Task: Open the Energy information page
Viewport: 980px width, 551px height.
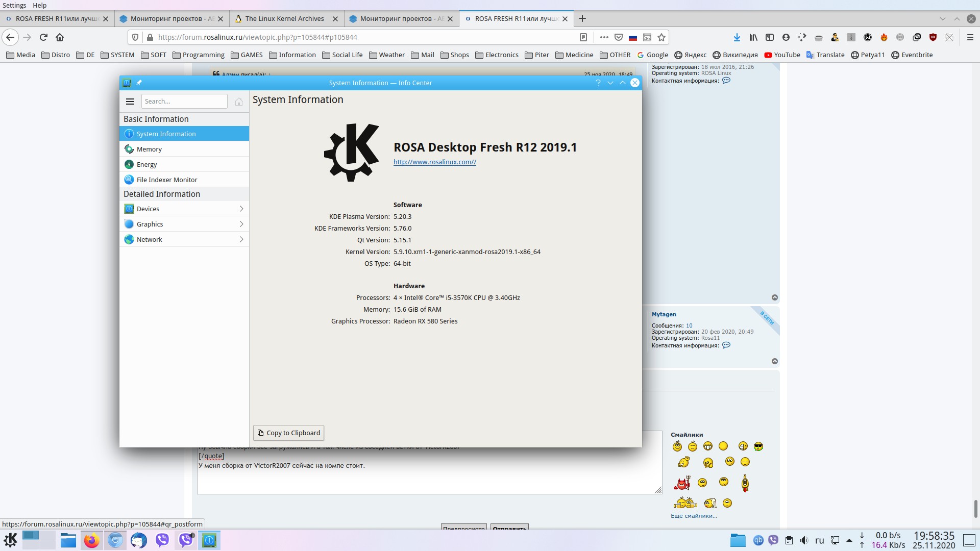Action: [x=146, y=164]
